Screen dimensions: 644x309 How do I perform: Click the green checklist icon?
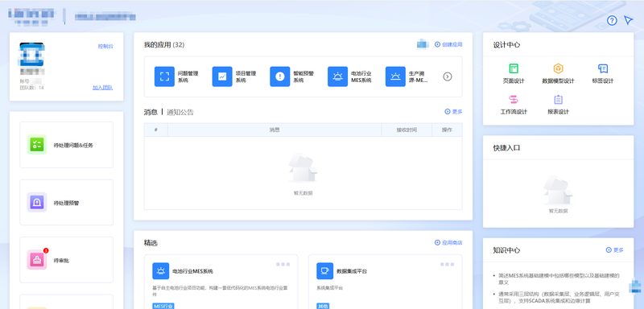tap(37, 145)
